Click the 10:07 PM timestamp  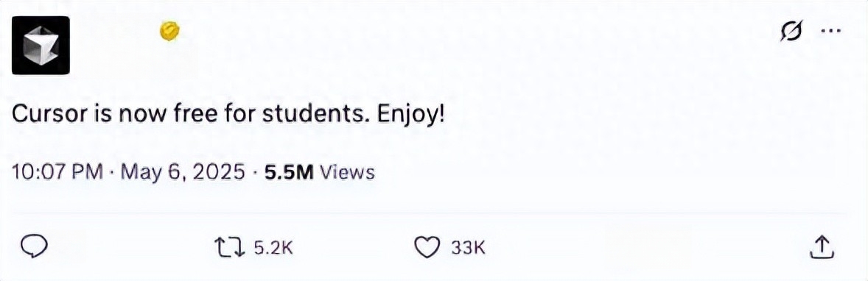[57, 173]
